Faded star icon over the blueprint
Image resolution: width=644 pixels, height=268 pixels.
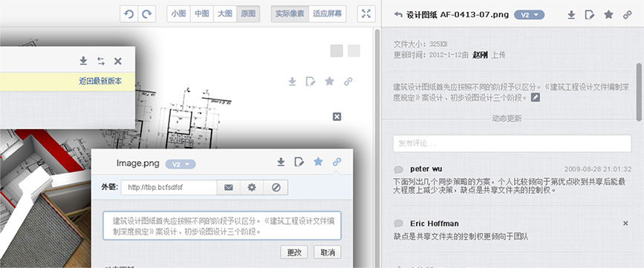329,81
